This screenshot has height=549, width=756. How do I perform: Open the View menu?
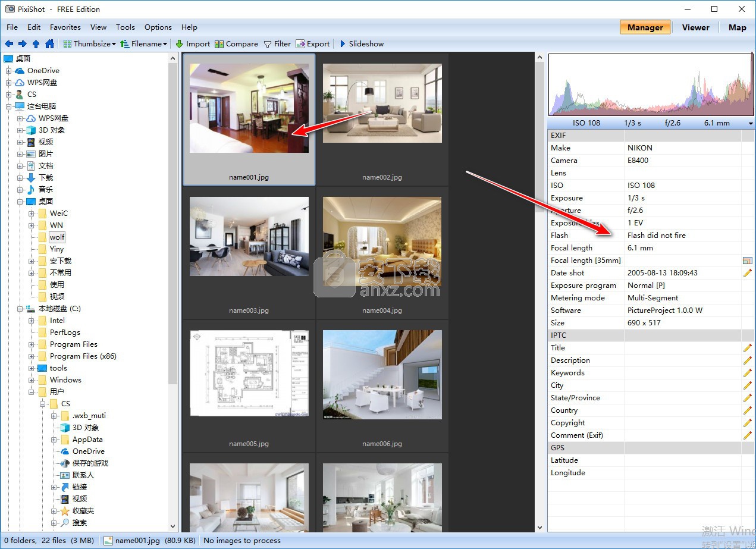99,27
